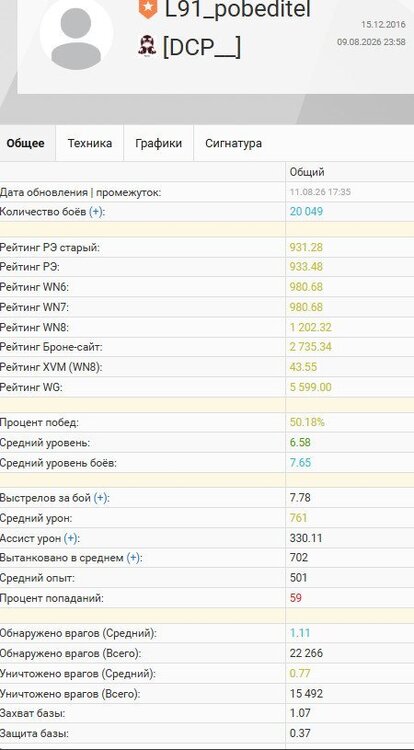Switch to the Техника tab
The height and width of the screenshot is (750, 414).
coord(90,143)
